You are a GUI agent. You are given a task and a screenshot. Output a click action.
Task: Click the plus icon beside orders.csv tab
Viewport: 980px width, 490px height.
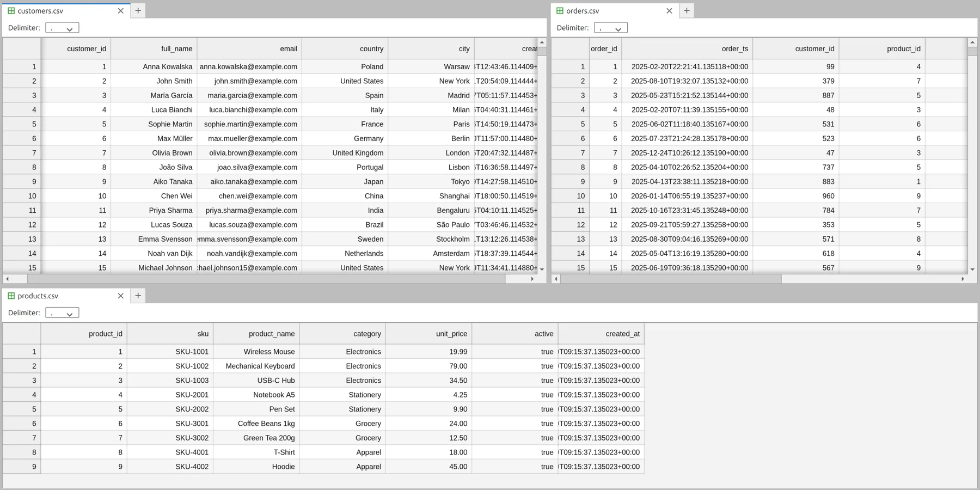click(x=687, y=11)
